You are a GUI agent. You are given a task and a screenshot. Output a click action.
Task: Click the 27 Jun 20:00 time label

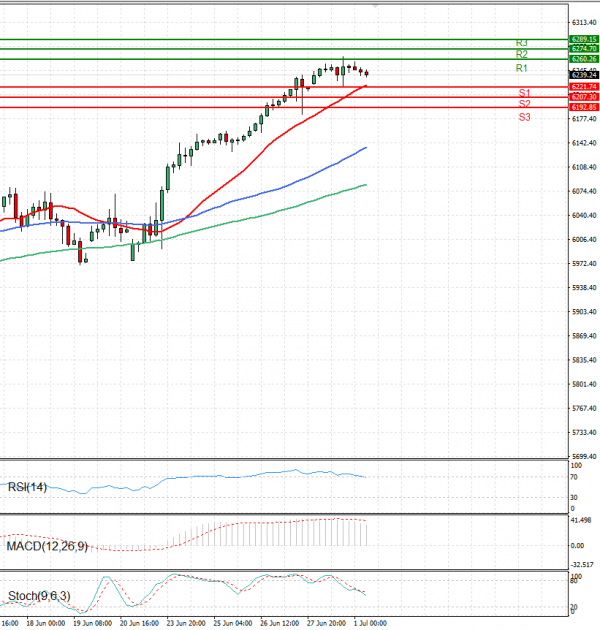click(x=326, y=623)
